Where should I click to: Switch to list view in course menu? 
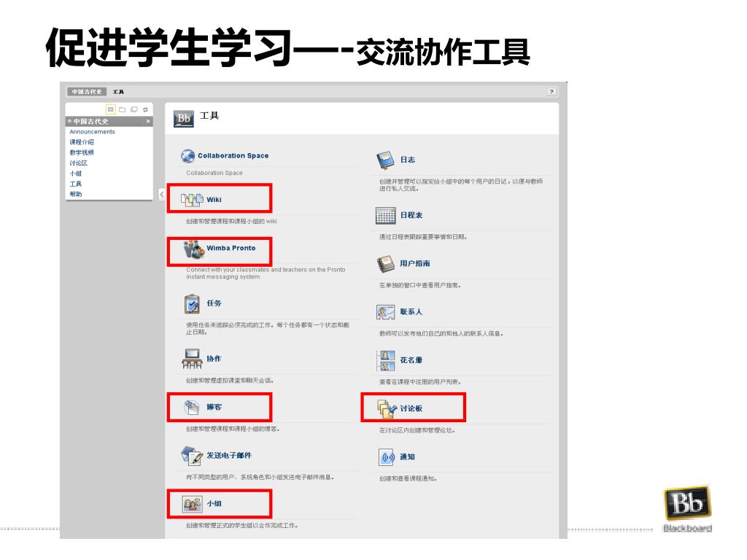(111, 109)
